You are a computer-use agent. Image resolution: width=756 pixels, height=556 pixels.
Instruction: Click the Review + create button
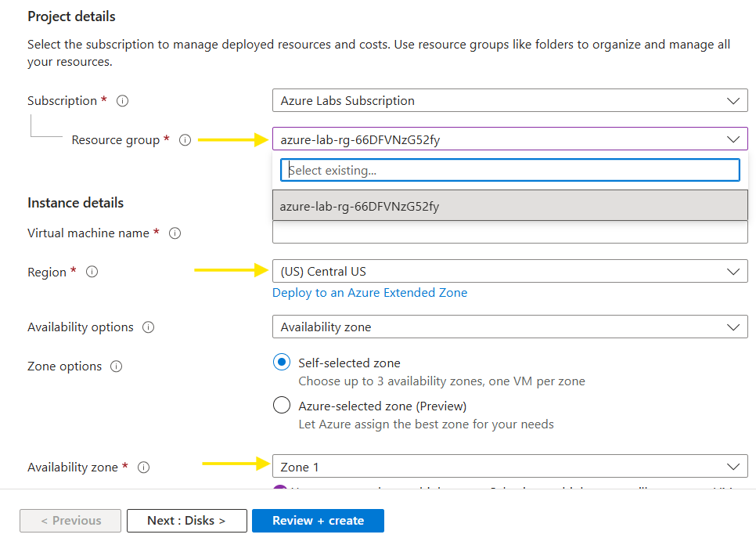[x=318, y=520]
